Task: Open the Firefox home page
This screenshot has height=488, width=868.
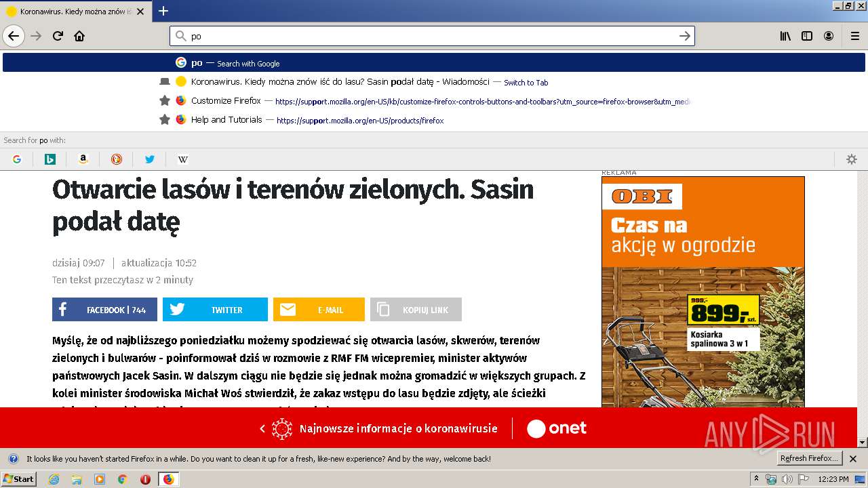Action: [79, 36]
